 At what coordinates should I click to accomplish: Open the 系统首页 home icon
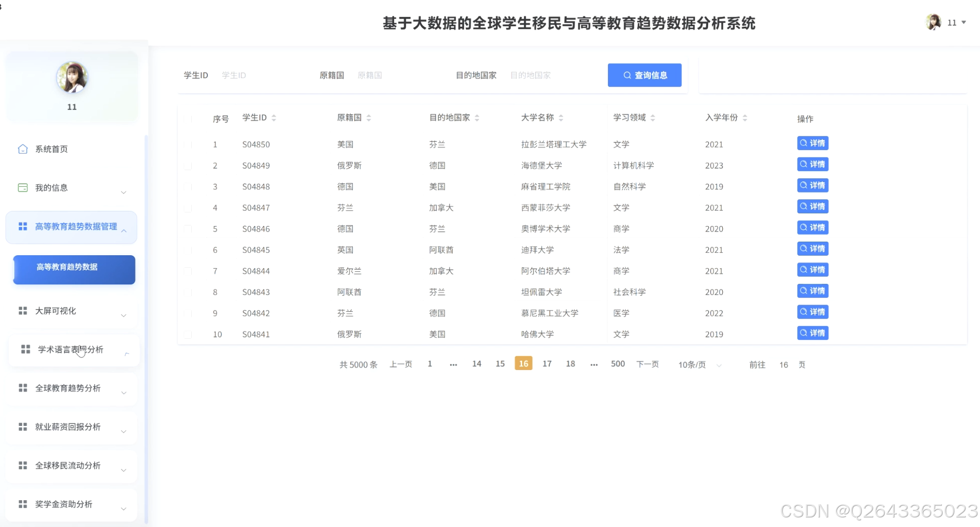coord(23,149)
